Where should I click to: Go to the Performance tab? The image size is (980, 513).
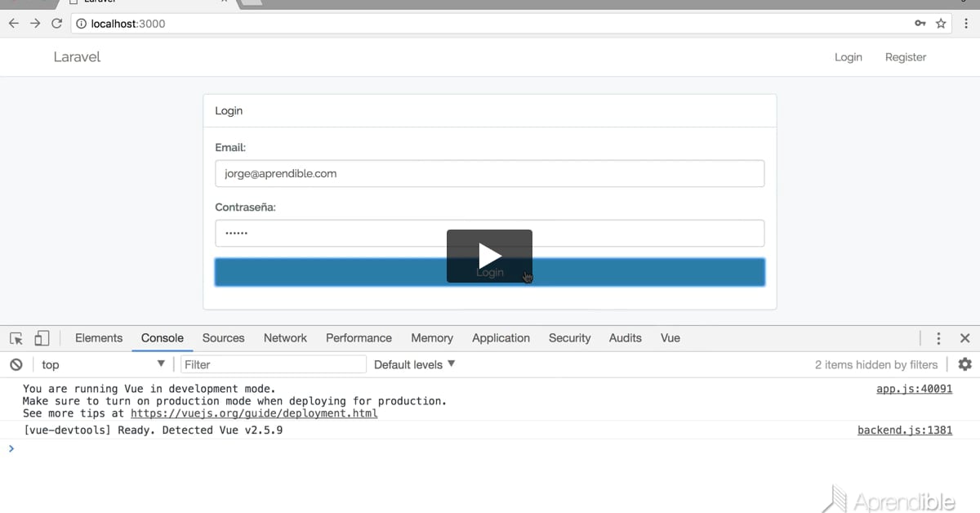[359, 338]
